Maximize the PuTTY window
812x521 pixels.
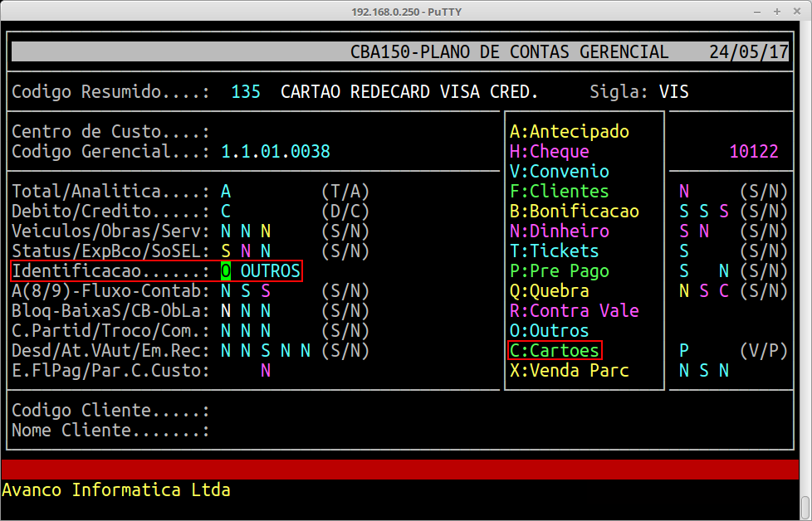pyautogui.click(x=775, y=12)
